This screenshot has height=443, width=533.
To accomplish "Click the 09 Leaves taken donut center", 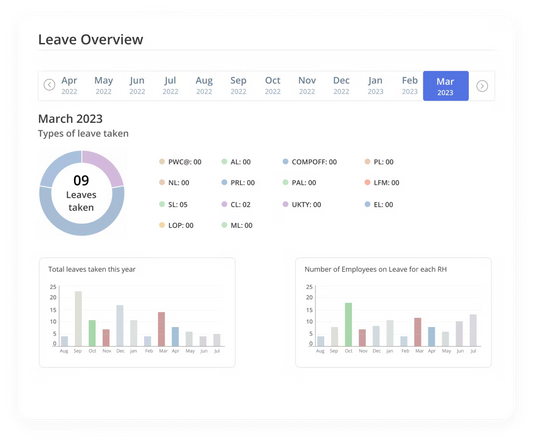I will [x=81, y=193].
